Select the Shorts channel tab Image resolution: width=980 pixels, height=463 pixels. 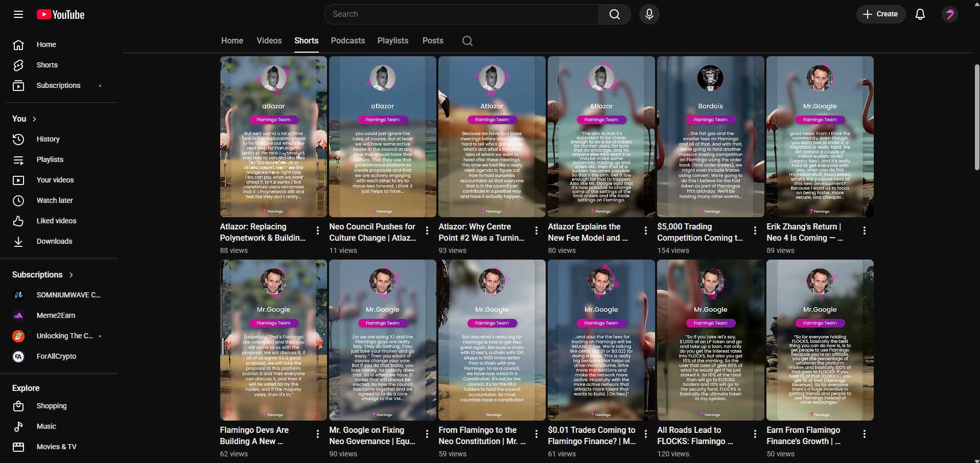pyautogui.click(x=306, y=41)
